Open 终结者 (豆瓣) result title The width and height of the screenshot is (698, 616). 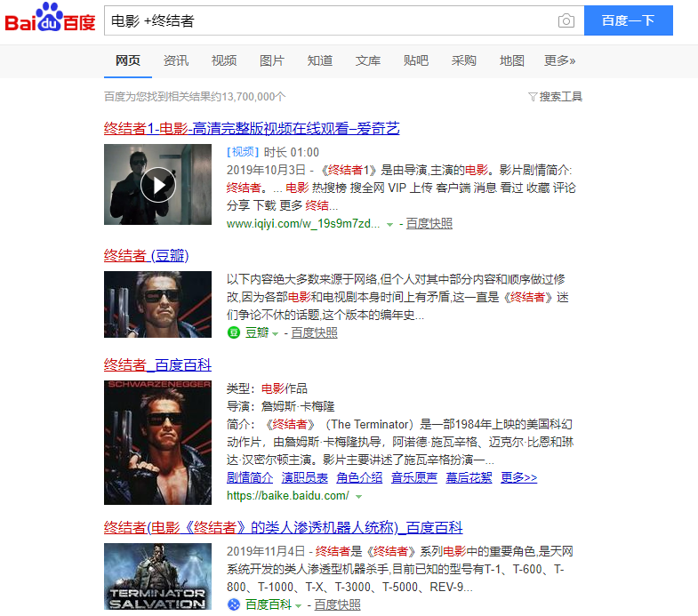[146, 256]
